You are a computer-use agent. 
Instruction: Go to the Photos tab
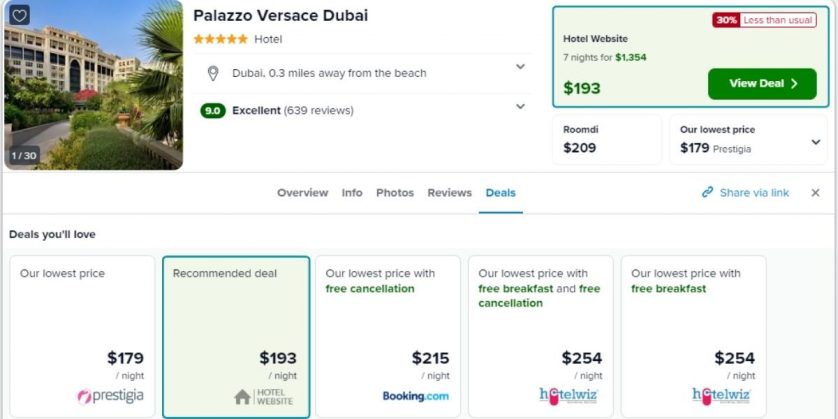pyautogui.click(x=395, y=193)
